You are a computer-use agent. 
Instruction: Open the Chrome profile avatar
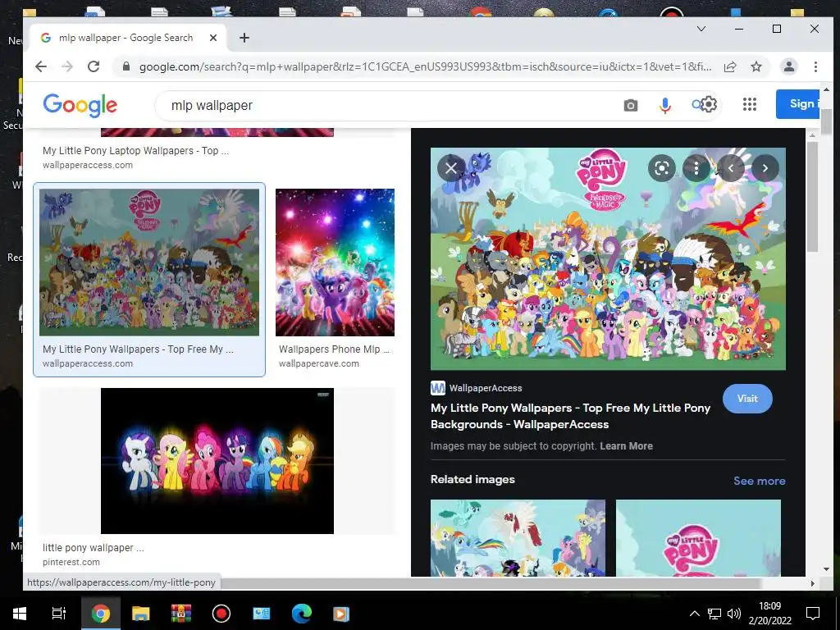pyautogui.click(x=788, y=66)
